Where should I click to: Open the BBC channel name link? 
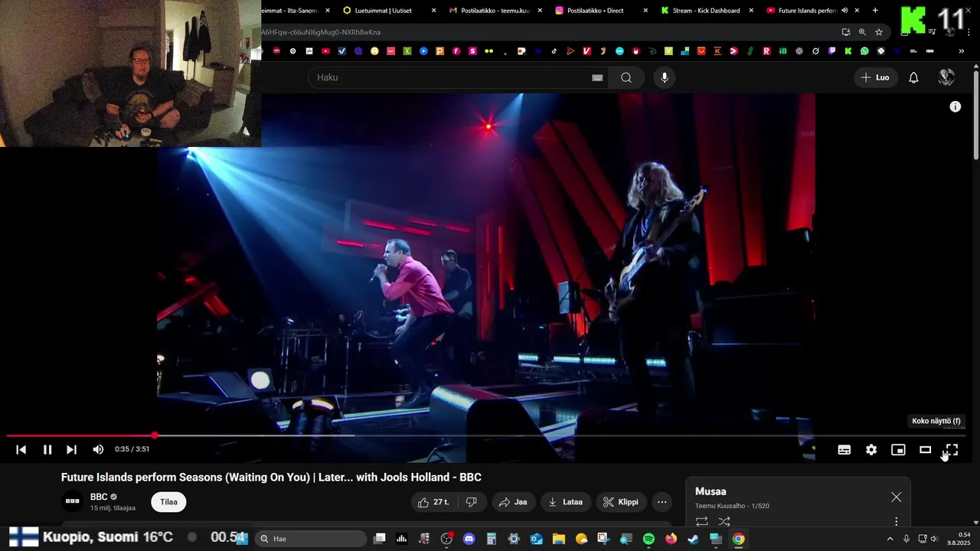(99, 497)
